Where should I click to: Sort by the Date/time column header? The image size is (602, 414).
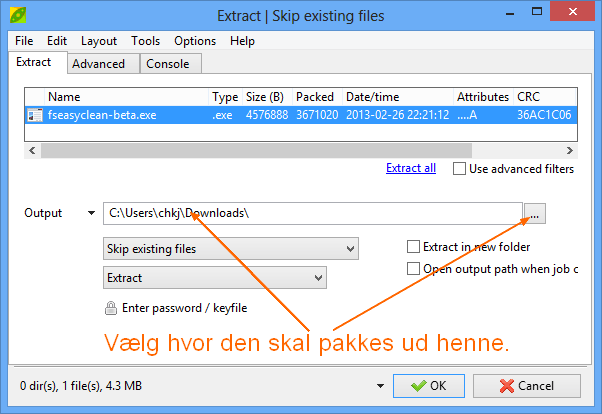(398, 97)
